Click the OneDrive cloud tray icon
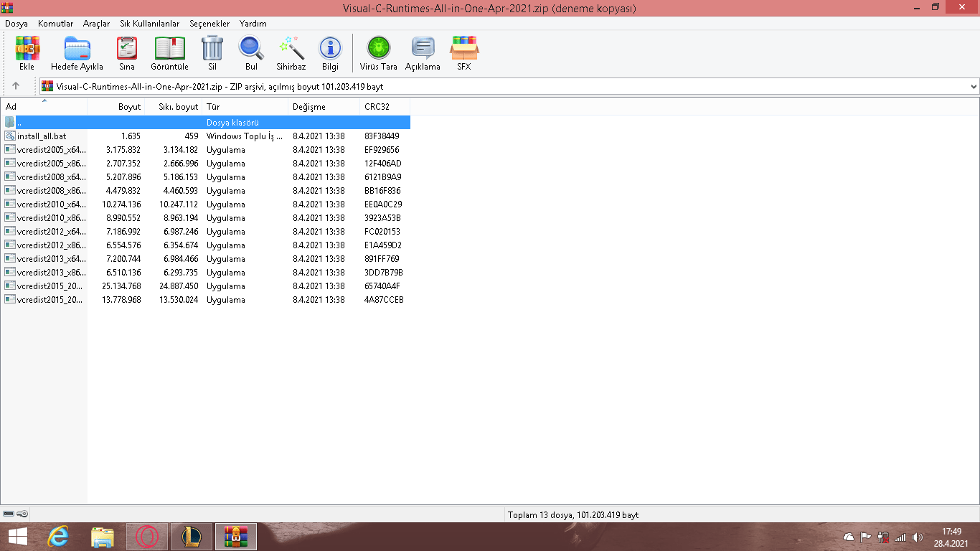The width and height of the screenshot is (980, 551). pos(849,537)
